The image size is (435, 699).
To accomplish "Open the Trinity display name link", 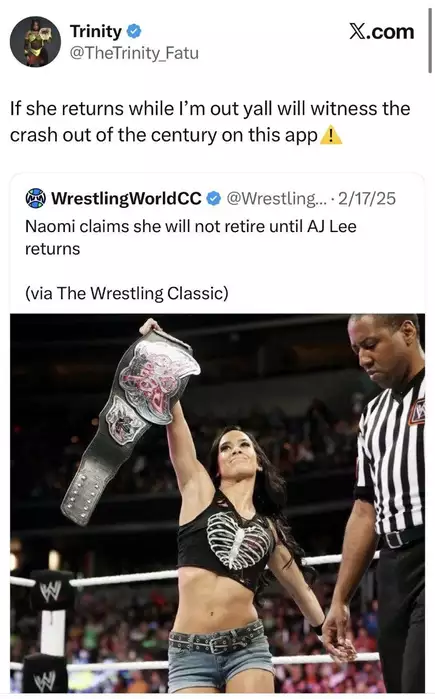I will tap(95, 32).
